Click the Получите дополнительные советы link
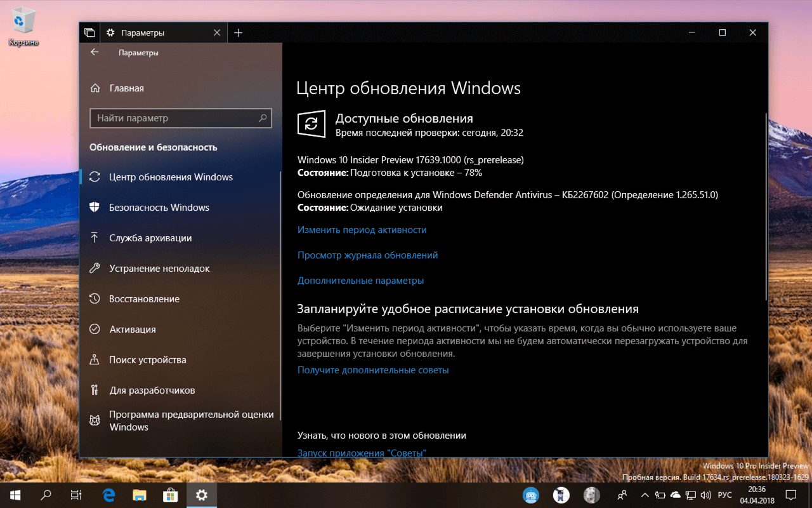This screenshot has height=508, width=812. 373,370
